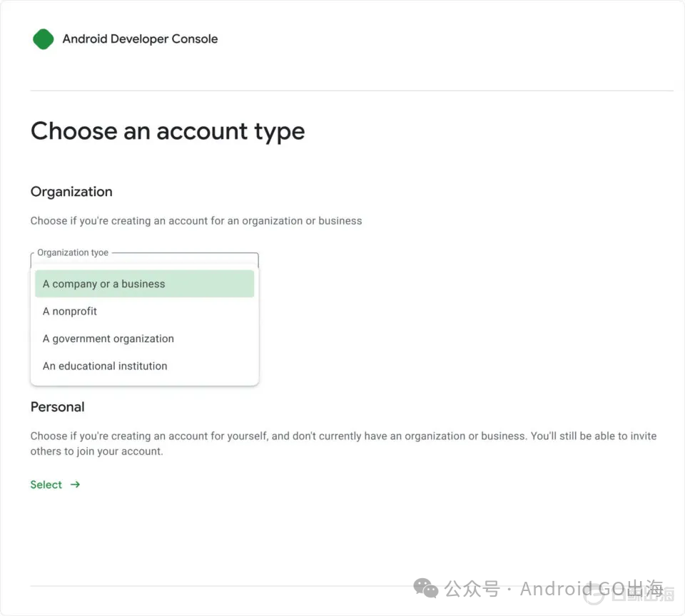Viewport: 685px width, 616px height.
Task: Click the "Android Developer Console" title text
Action: [140, 39]
